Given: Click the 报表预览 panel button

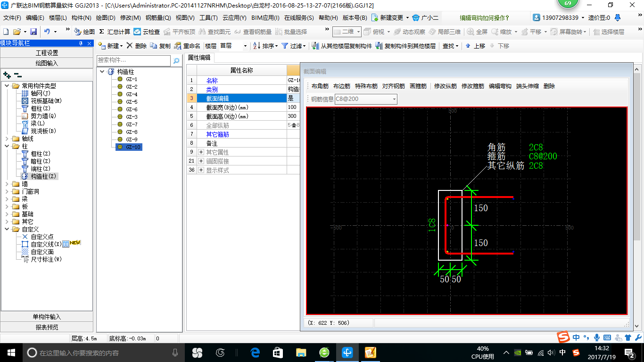Looking at the screenshot, I should 47,327.
